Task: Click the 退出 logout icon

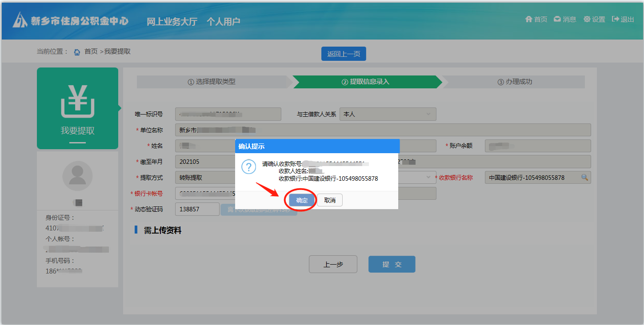Action: (x=616, y=19)
